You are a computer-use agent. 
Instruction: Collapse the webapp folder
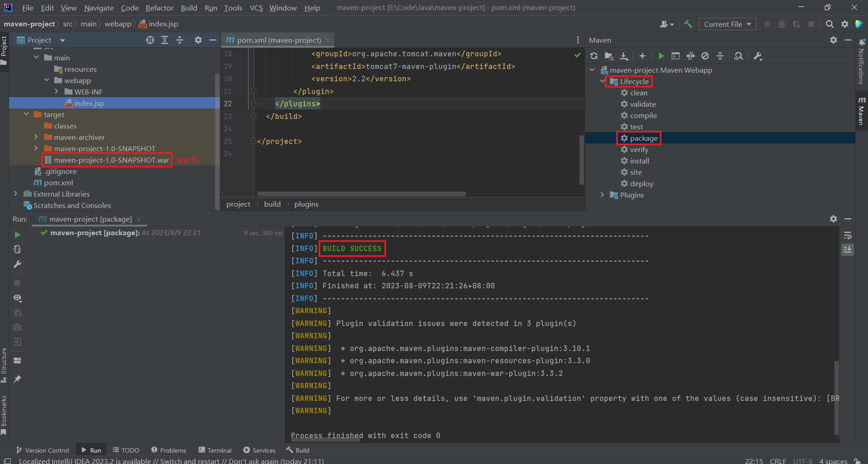point(47,80)
